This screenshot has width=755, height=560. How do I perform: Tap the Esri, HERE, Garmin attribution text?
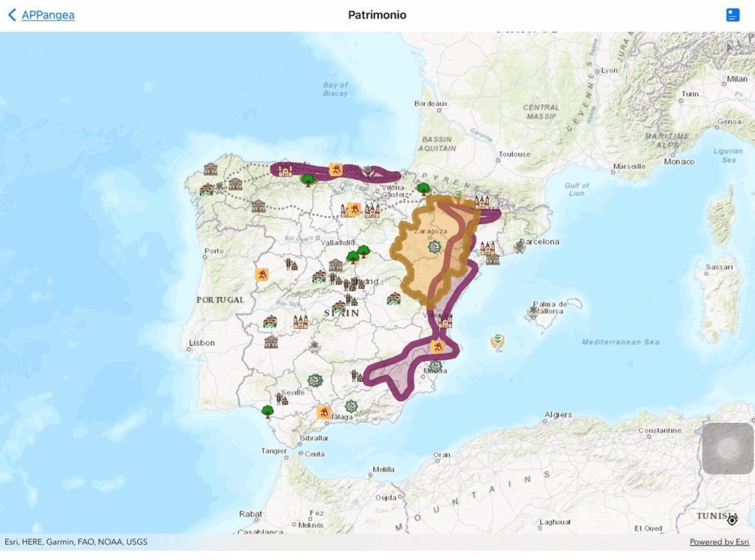(76, 542)
